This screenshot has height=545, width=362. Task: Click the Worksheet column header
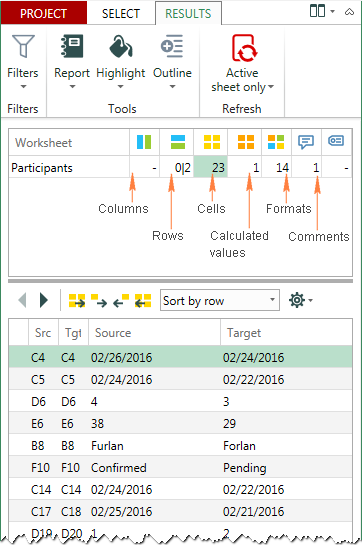[x=69, y=143]
